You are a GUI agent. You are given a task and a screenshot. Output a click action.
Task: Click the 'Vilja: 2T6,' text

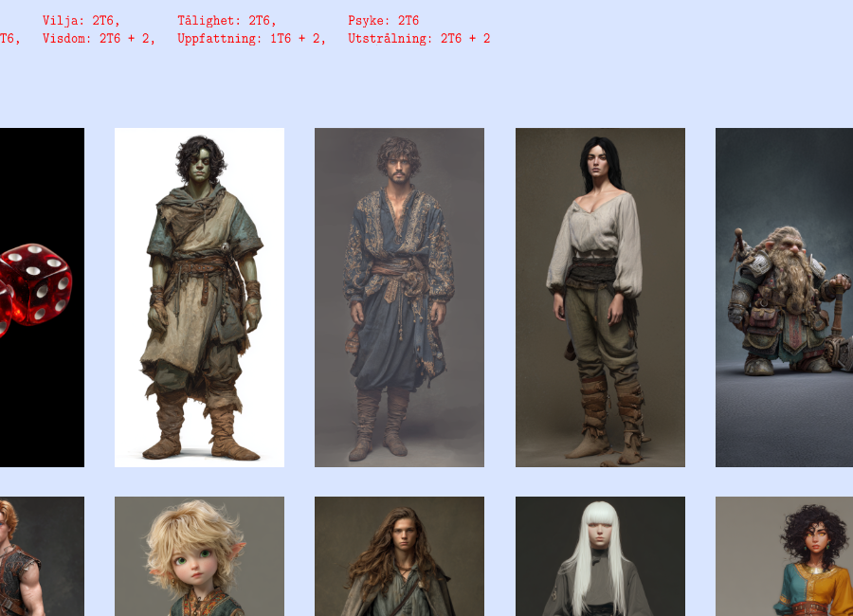[x=82, y=21]
